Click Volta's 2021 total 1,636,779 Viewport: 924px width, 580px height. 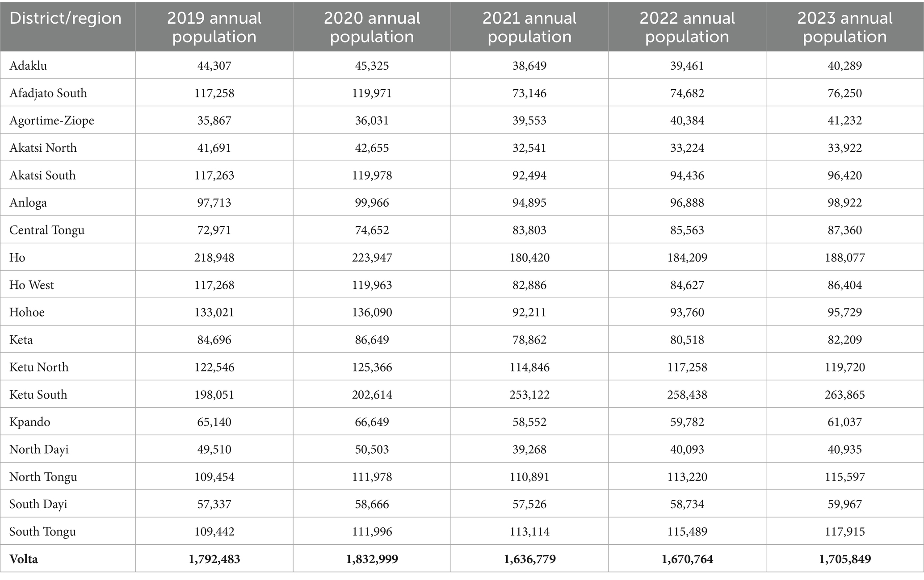(529, 559)
